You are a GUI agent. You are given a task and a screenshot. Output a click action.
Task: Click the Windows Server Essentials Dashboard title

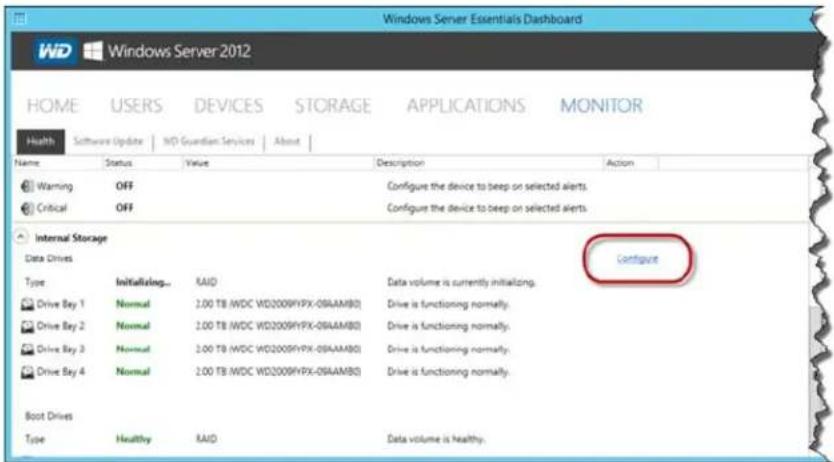(482, 19)
